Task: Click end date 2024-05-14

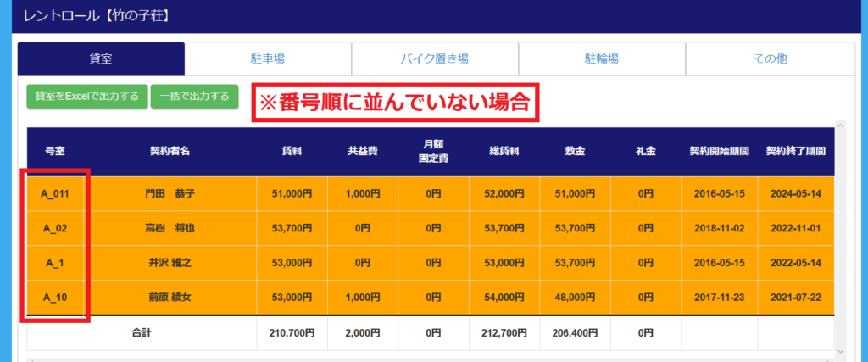Action: point(796,194)
